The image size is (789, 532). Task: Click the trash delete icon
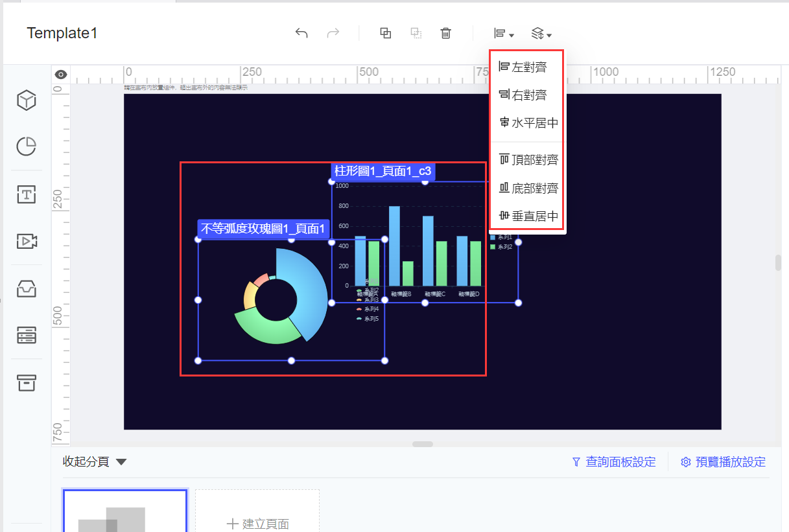coord(446,33)
